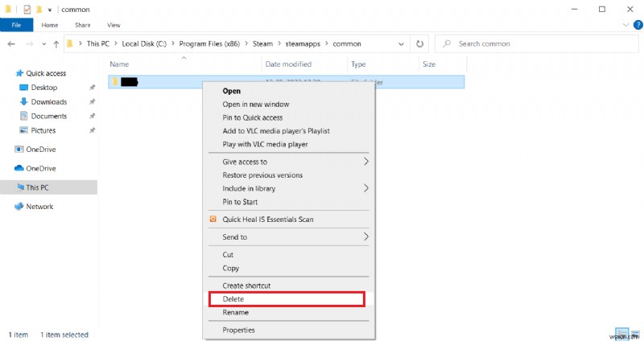This screenshot has width=644, height=341.
Task: Select Network in the navigation pane
Action: point(39,207)
